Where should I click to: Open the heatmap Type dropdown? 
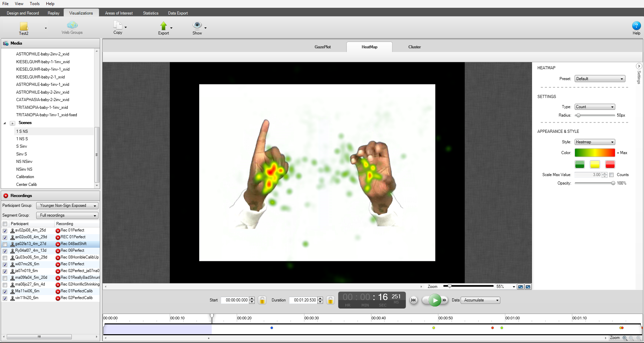tap(595, 107)
